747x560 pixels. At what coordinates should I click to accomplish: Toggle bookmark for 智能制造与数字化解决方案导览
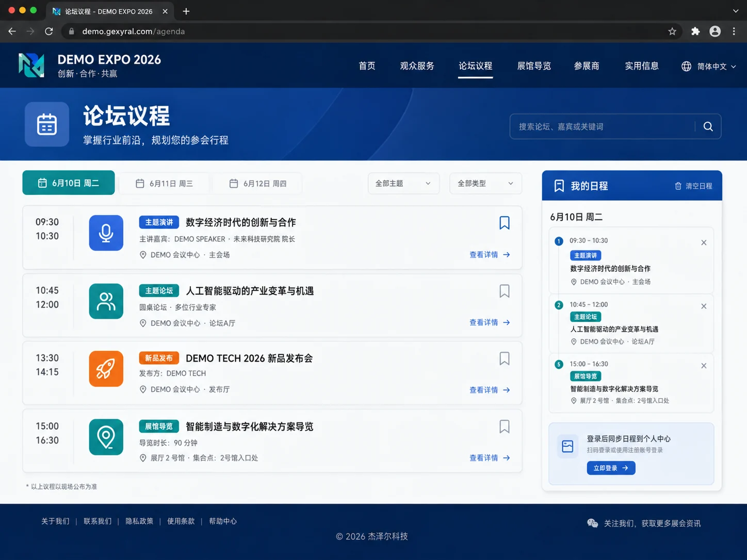[505, 426]
